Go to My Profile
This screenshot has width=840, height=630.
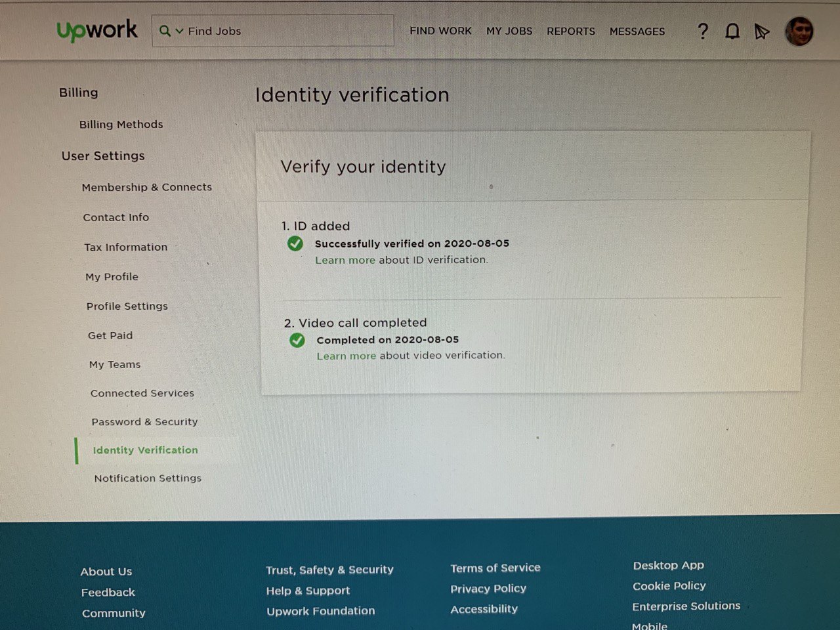[112, 276]
